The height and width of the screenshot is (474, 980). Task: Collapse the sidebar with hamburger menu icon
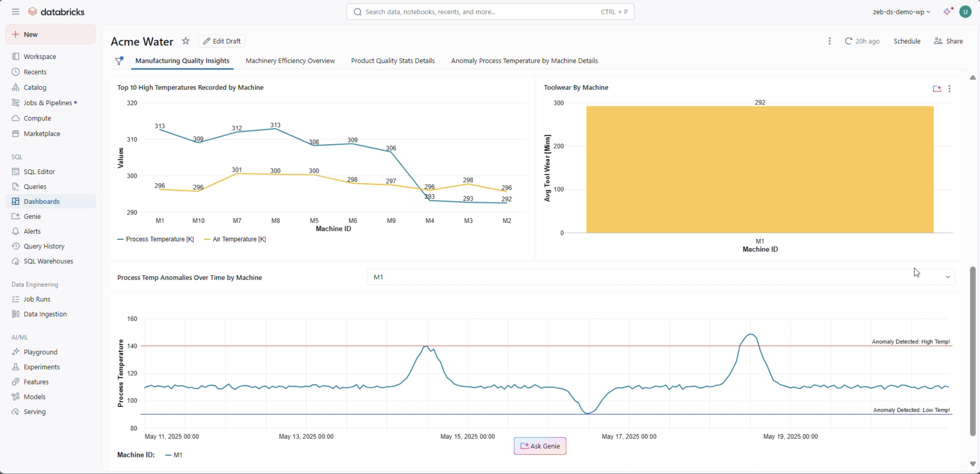pos(15,12)
